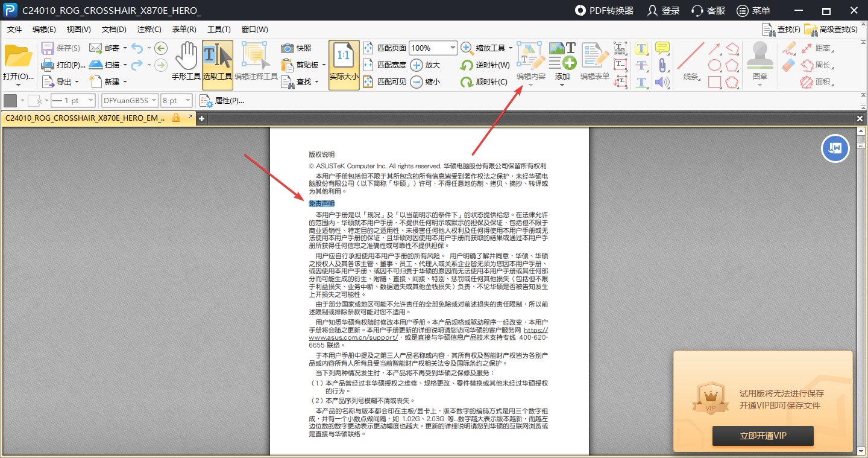Open the 1 pt line weight picker
Viewport: 868px width, 458px height.
pyautogui.click(x=73, y=100)
